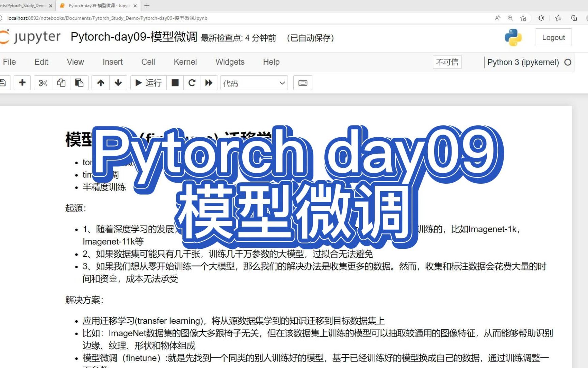
Task: Open the Kernel menu
Action: tap(185, 62)
